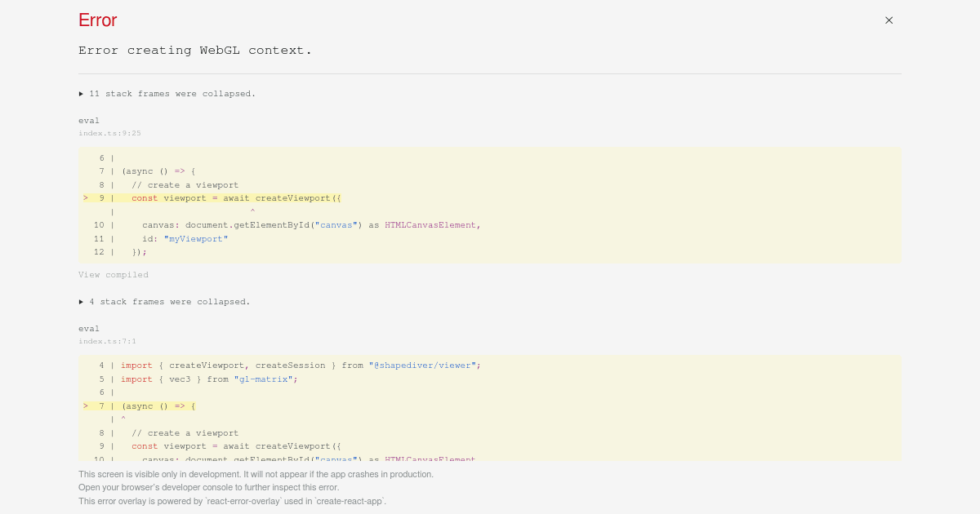Screen dimensions: 980x514
Task: Click line 9 createViewport in second snippet
Action: click(x=236, y=447)
